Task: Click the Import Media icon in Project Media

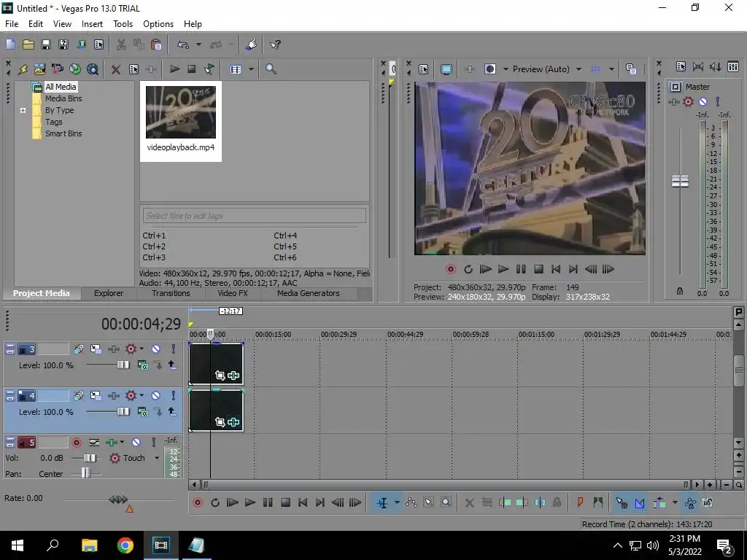Action: (x=39, y=69)
